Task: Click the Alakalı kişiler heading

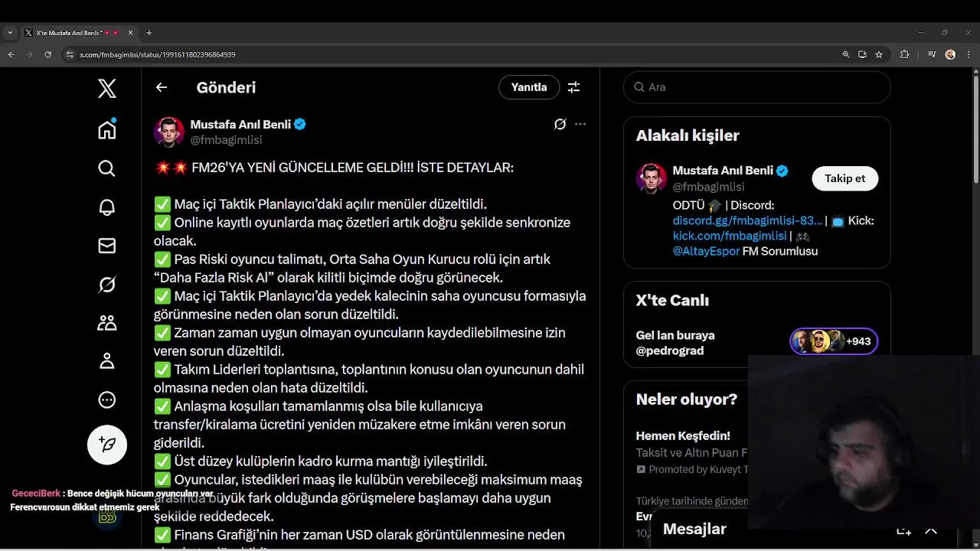Action: coord(688,135)
